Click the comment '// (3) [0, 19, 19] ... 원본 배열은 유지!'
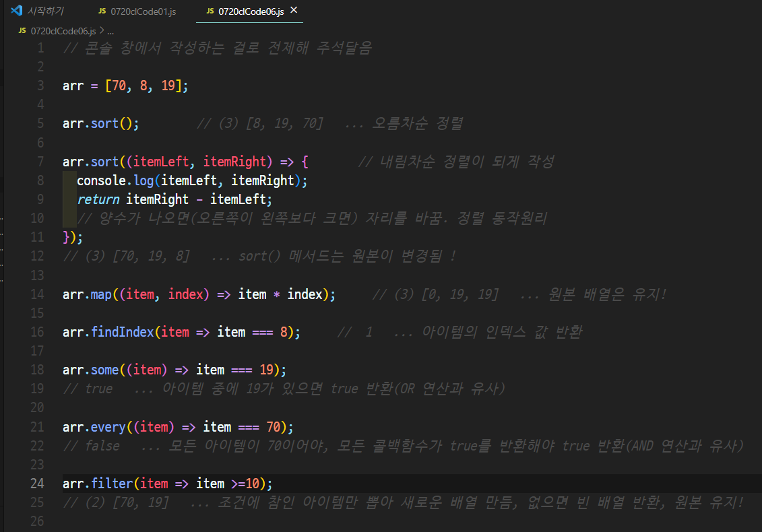 pos(519,294)
